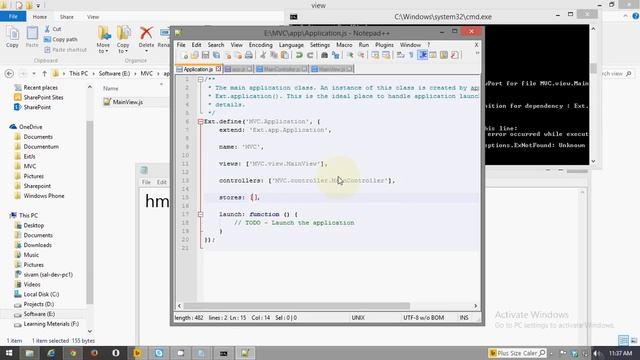
Task: Click the Replace icon next to binoculars
Action: pos(336,55)
